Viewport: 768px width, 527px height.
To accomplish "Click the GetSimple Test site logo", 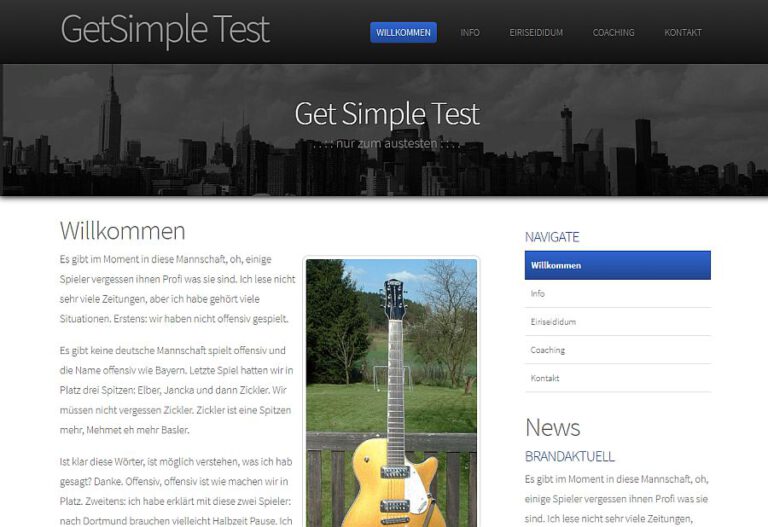I will coord(165,29).
